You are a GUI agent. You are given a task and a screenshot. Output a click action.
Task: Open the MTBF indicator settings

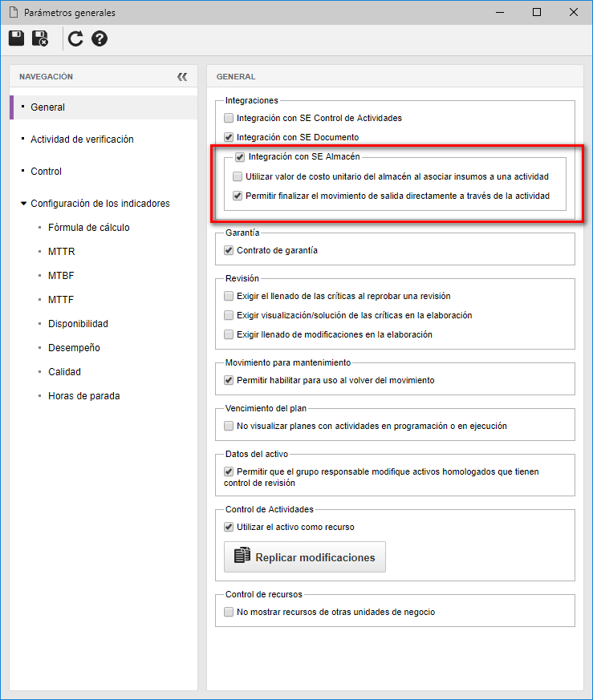click(61, 276)
